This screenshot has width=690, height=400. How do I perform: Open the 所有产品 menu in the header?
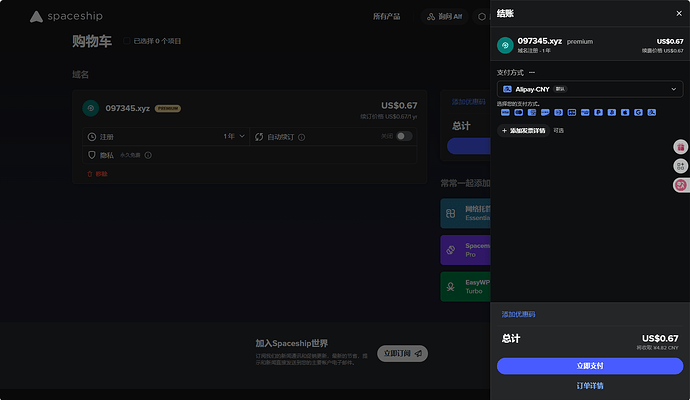pyautogui.click(x=386, y=17)
